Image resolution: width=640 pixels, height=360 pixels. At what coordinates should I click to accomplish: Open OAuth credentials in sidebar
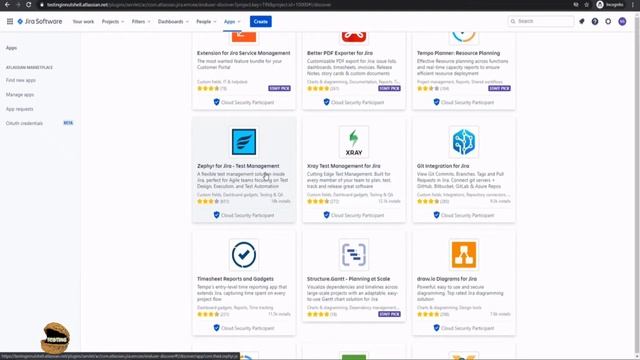24,123
